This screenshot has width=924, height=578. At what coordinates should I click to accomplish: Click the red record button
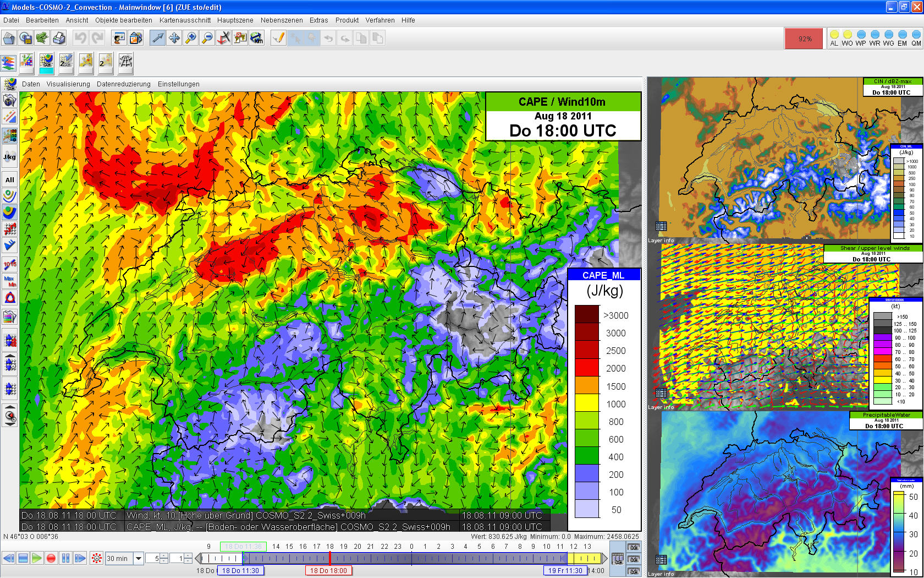tap(51, 559)
